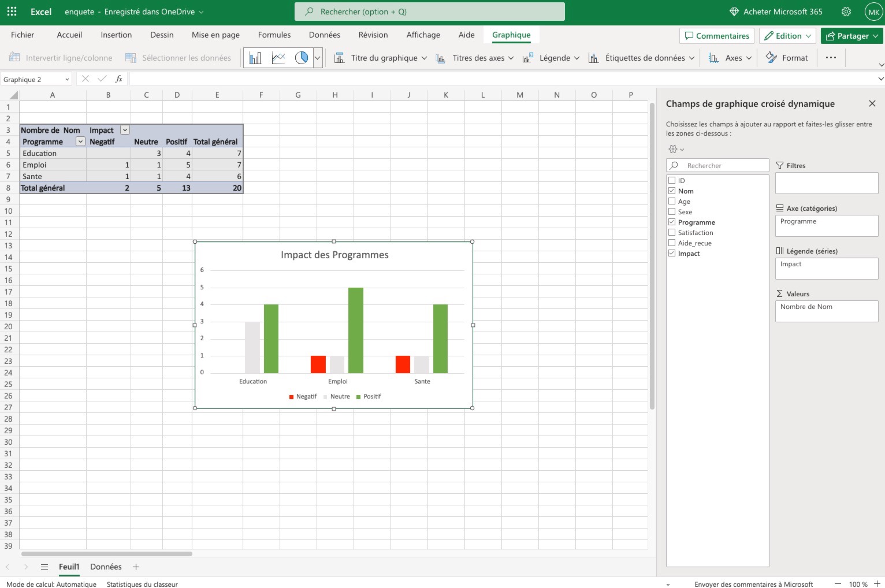Open the Titre du graphique dropdown

381,58
